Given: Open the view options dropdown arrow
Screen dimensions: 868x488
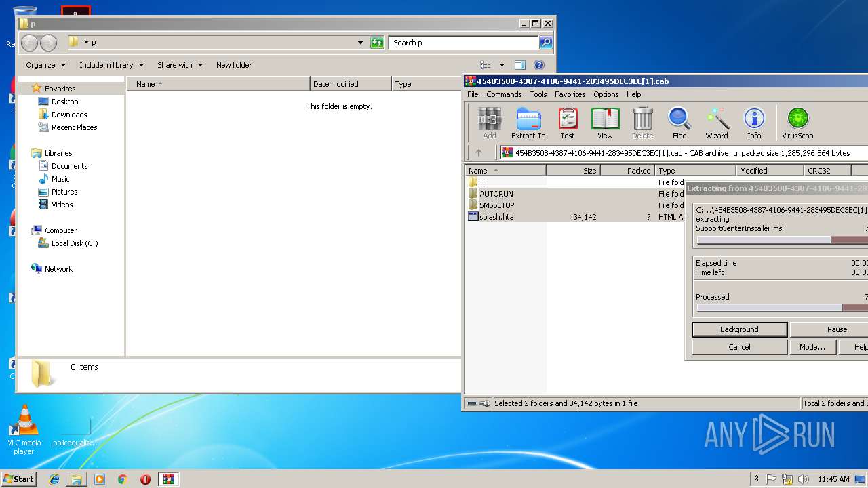Looking at the screenshot, I should pyautogui.click(x=502, y=65).
